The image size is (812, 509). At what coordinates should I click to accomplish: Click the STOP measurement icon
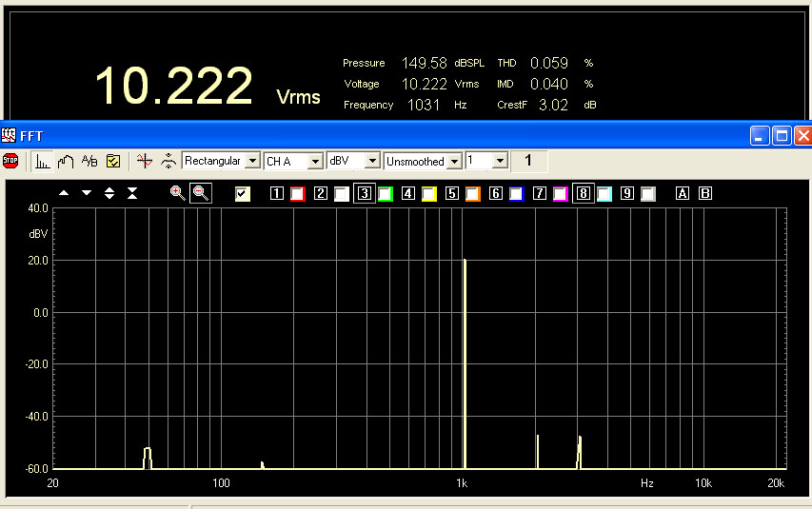coord(10,161)
